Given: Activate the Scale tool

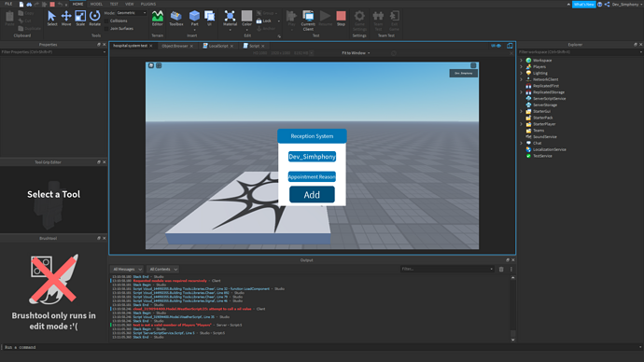Looking at the screenshot, I should pos(80,18).
